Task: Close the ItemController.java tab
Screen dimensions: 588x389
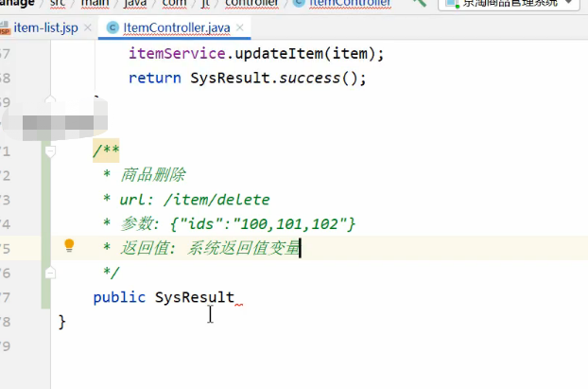Action: (x=240, y=27)
